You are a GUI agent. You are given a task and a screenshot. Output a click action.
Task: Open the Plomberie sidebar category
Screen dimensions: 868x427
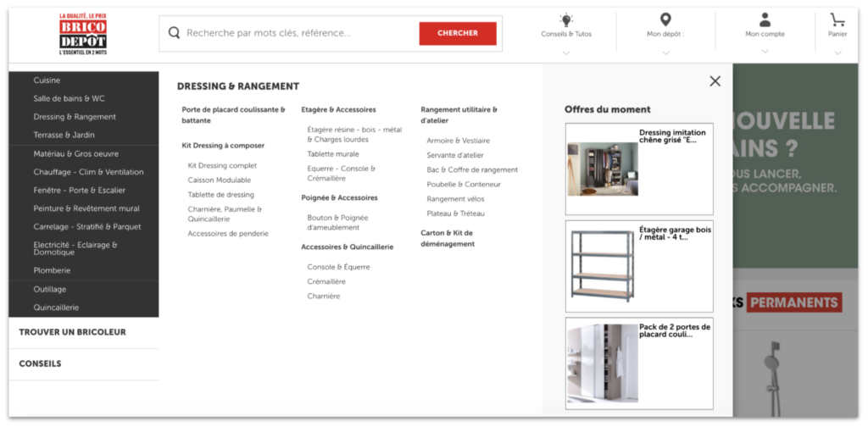point(53,270)
